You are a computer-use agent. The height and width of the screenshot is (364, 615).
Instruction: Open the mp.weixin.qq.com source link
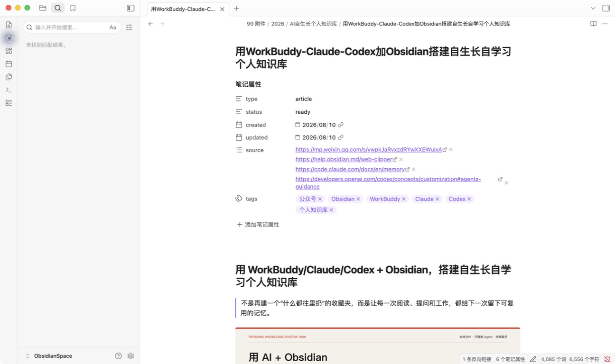click(368, 149)
